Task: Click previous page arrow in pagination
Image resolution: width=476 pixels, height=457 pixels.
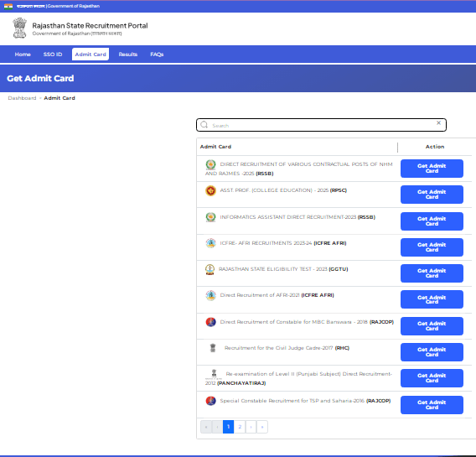Action: click(x=217, y=427)
